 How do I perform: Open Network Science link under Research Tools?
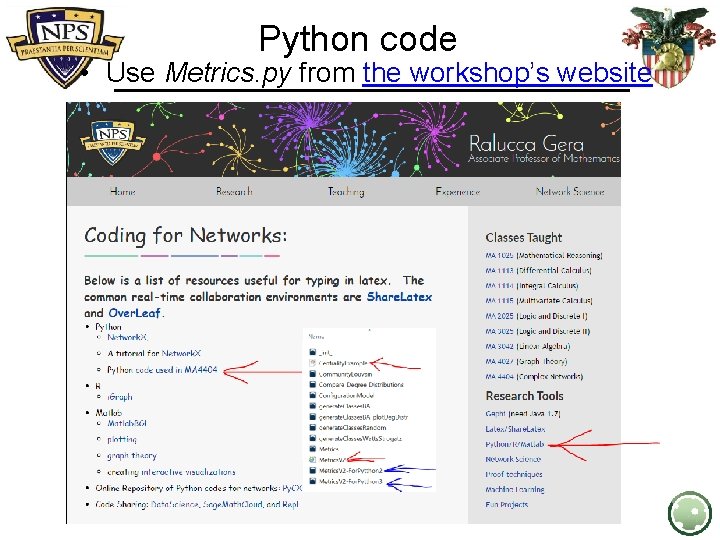click(513, 459)
